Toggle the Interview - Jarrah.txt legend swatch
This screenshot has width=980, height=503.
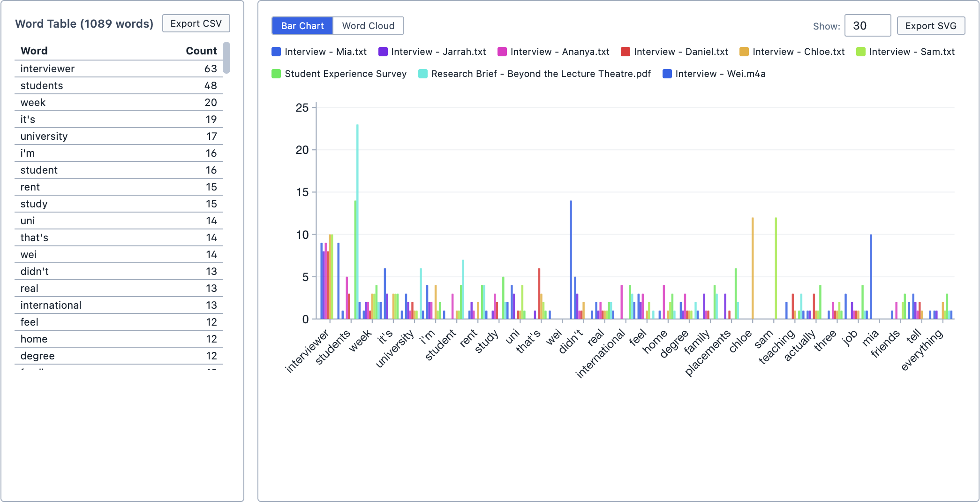point(383,52)
